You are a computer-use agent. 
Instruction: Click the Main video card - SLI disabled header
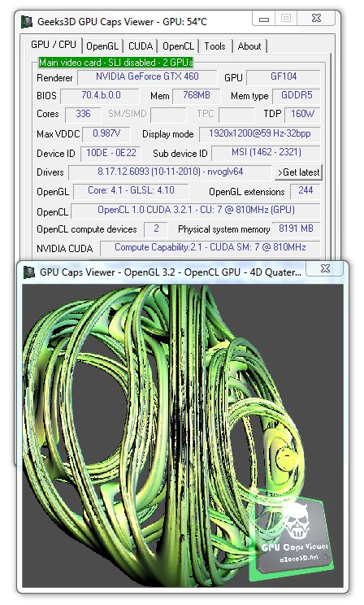115,63
